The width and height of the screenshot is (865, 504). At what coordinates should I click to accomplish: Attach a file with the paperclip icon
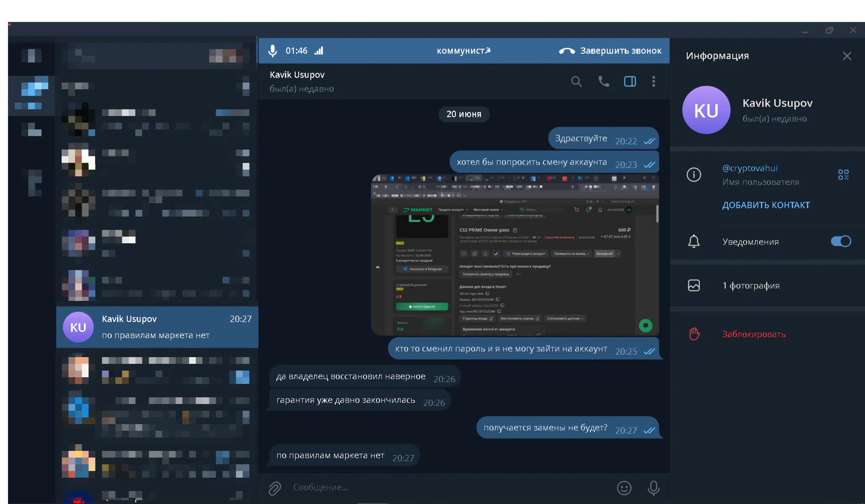(x=275, y=488)
